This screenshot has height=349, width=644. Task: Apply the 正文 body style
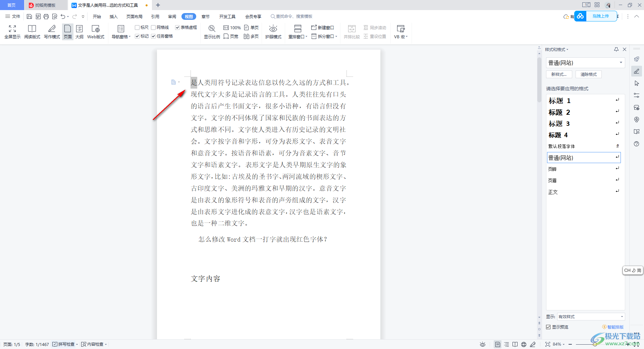(584, 192)
